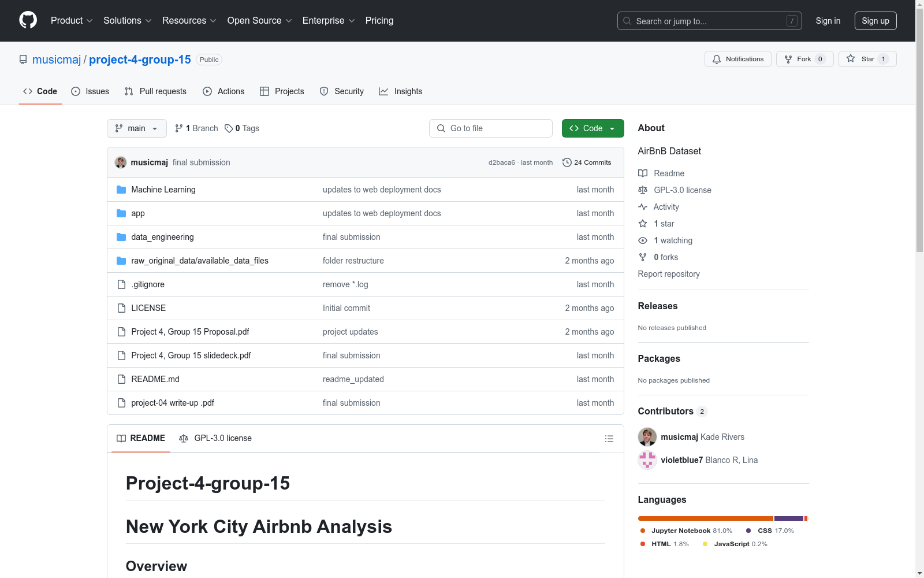Image resolution: width=924 pixels, height=578 pixels.
Task: Star the project-4-group-15 repository
Action: tap(867, 59)
